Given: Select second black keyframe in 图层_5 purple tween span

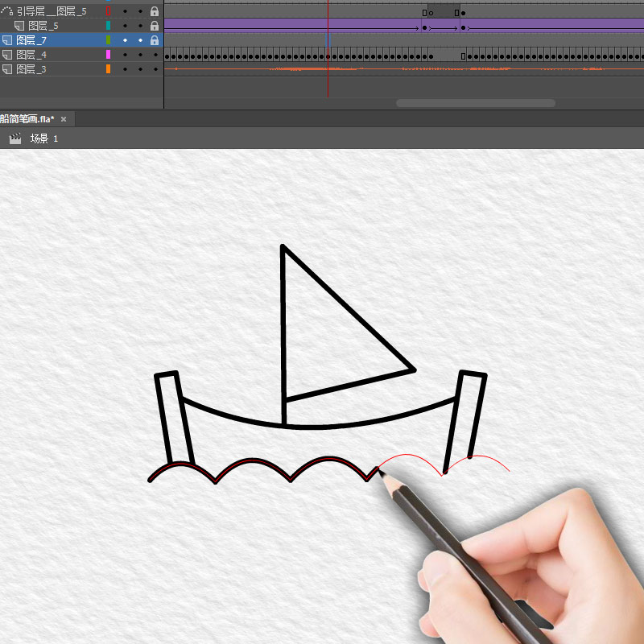Looking at the screenshot, I should (464, 28).
